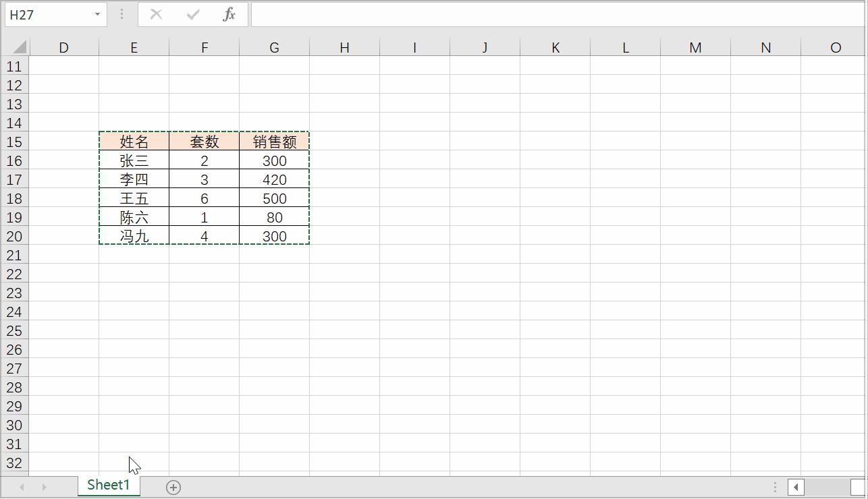The image size is (868, 499).
Task: Click the Insert Function (fx) icon
Action: (228, 13)
